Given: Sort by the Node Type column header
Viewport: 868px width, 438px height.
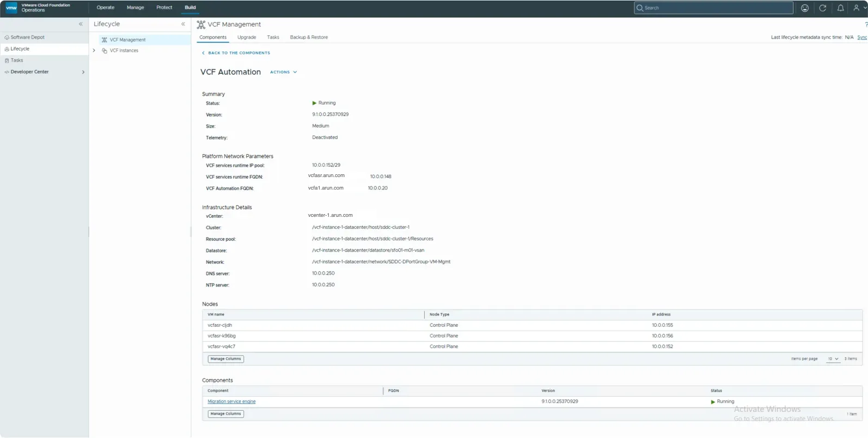Looking at the screenshot, I should pyautogui.click(x=439, y=314).
